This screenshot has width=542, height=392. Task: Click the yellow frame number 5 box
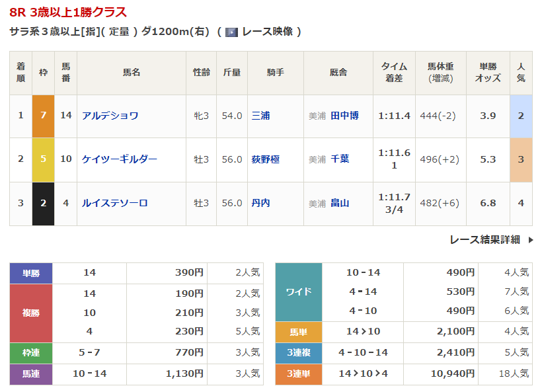coord(43,159)
